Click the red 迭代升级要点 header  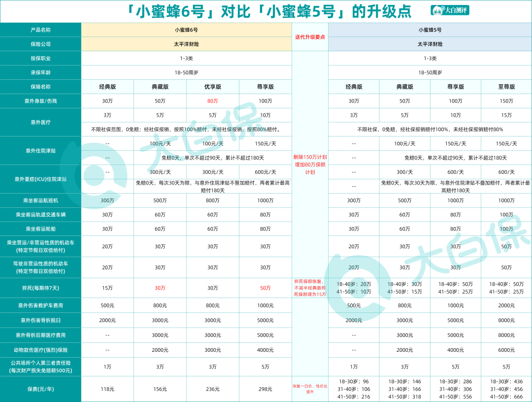pyautogui.click(x=310, y=37)
